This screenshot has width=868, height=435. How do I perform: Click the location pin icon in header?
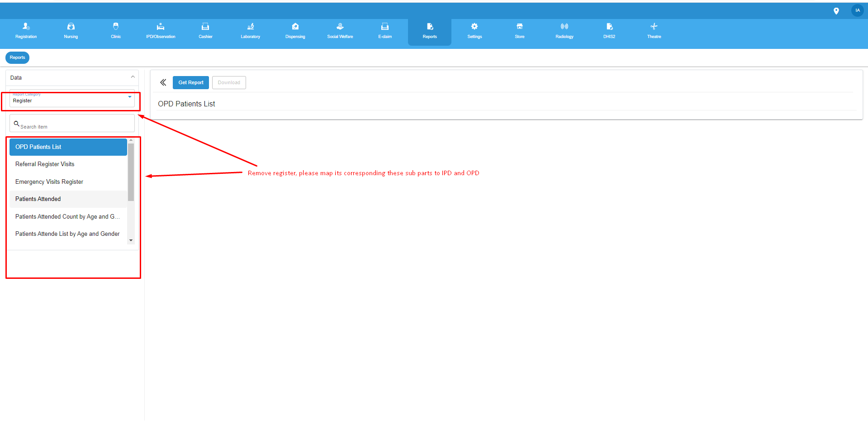836,10
